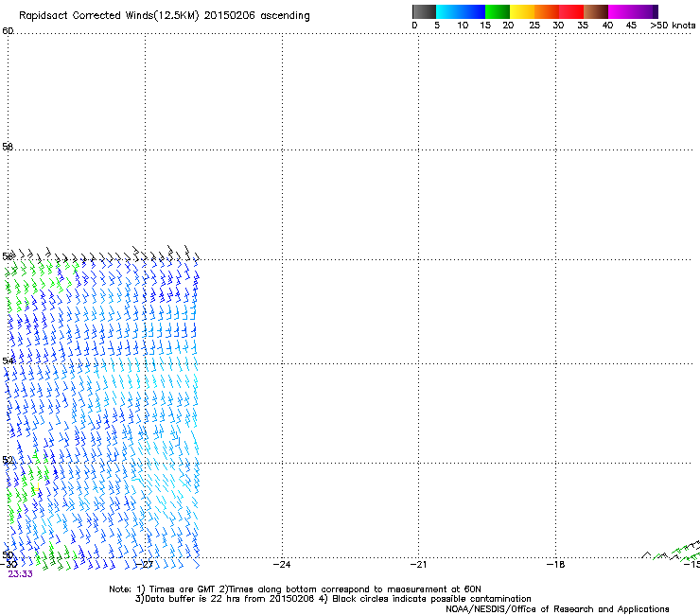Click the purple 23:33 swath time

tap(21, 574)
